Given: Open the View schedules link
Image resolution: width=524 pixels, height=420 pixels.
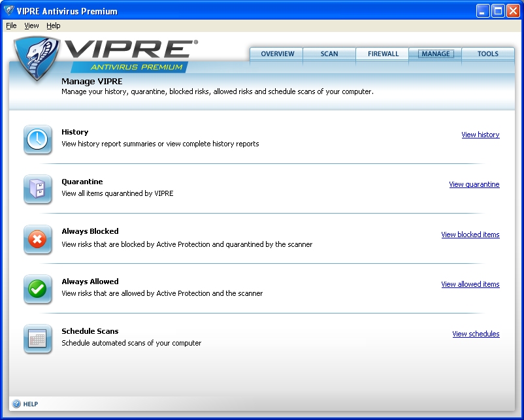Looking at the screenshot, I should pyautogui.click(x=476, y=334).
